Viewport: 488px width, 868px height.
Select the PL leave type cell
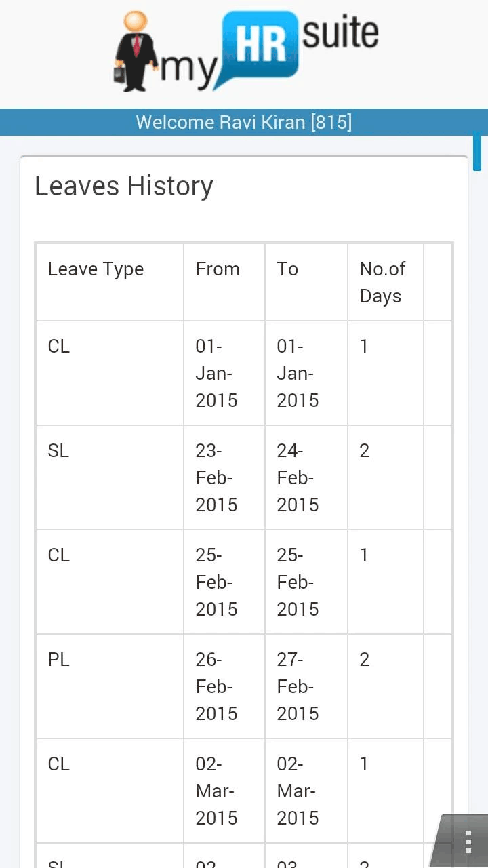point(59,660)
